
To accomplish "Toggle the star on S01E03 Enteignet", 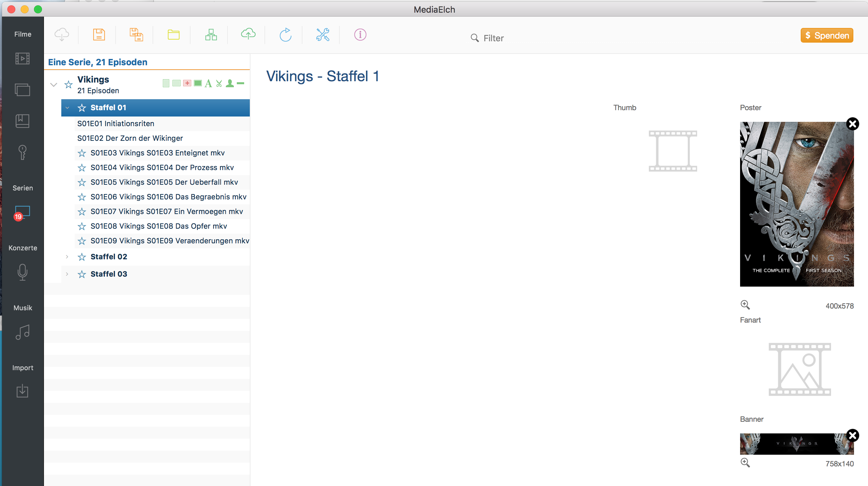I will click(82, 153).
